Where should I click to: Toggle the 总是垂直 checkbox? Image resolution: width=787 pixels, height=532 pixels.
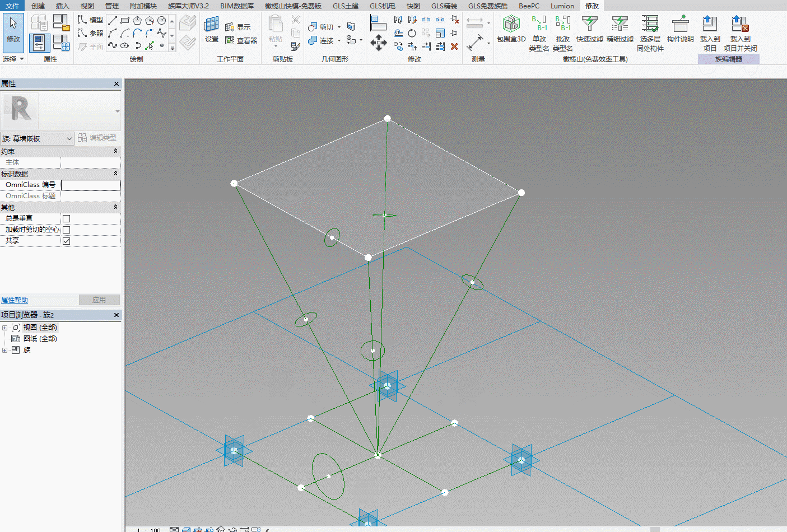pyautogui.click(x=66, y=218)
